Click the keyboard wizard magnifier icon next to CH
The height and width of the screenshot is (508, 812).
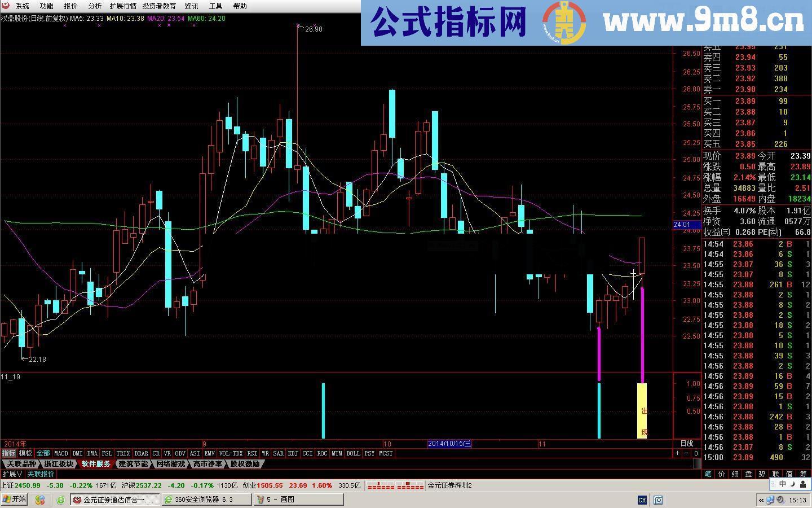click(657, 500)
